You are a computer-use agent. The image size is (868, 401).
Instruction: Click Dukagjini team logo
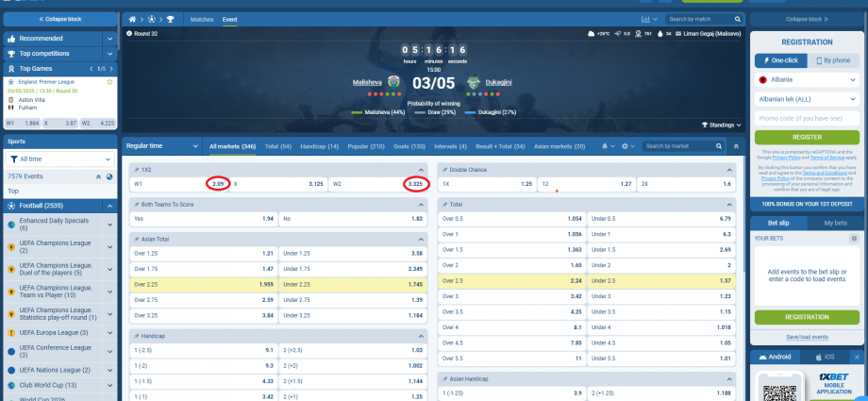tap(473, 82)
